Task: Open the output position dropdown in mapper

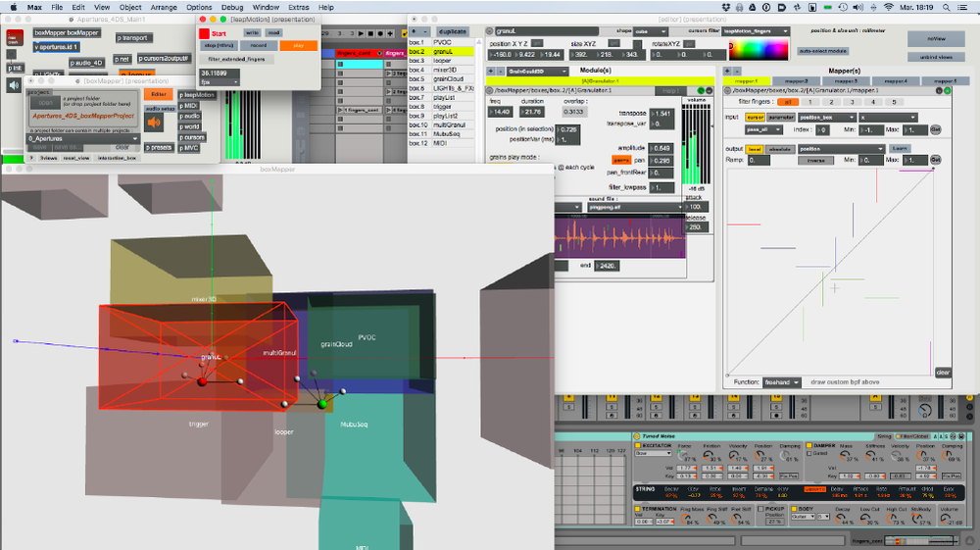Action: tap(841, 149)
